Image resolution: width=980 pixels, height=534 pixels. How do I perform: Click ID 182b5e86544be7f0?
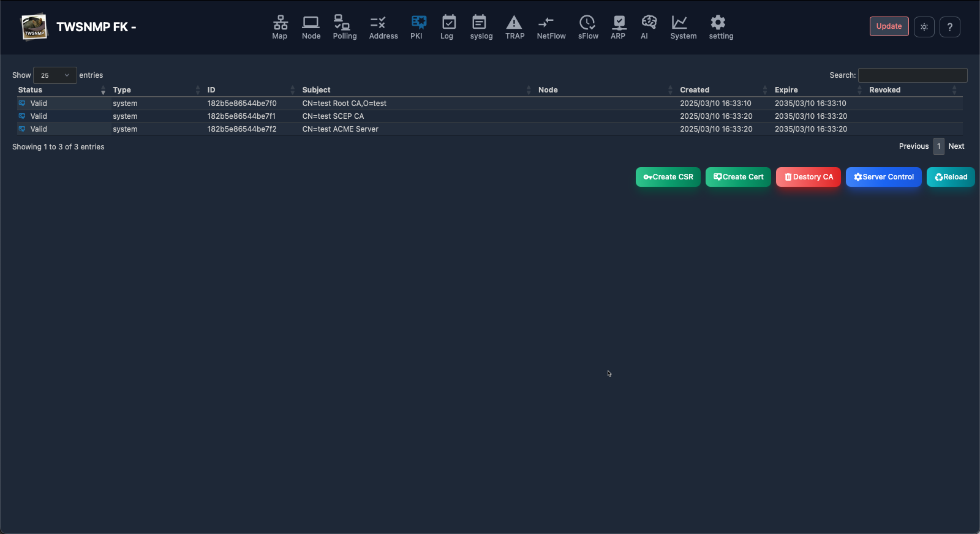pyautogui.click(x=242, y=103)
